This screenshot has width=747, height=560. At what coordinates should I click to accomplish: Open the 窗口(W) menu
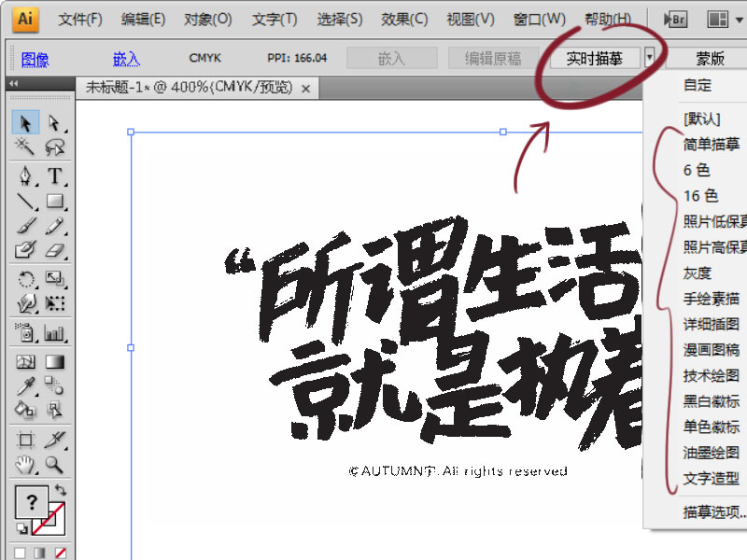(540, 20)
